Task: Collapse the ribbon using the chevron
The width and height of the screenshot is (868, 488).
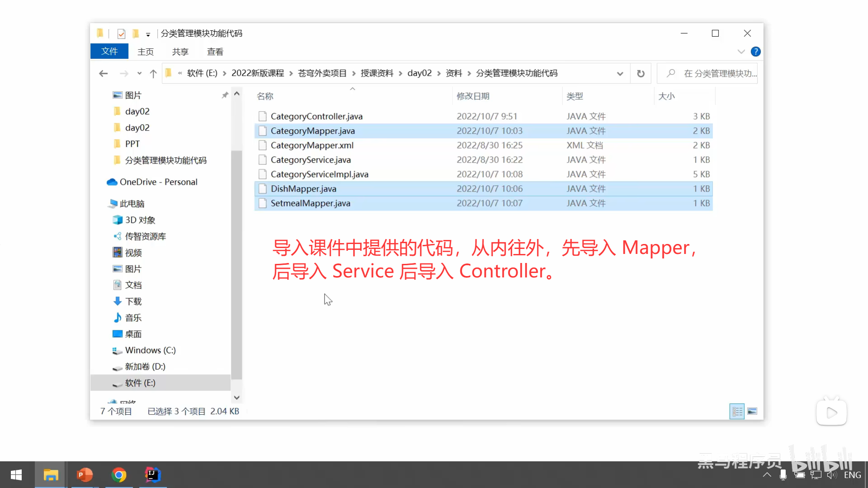Action: coord(741,51)
